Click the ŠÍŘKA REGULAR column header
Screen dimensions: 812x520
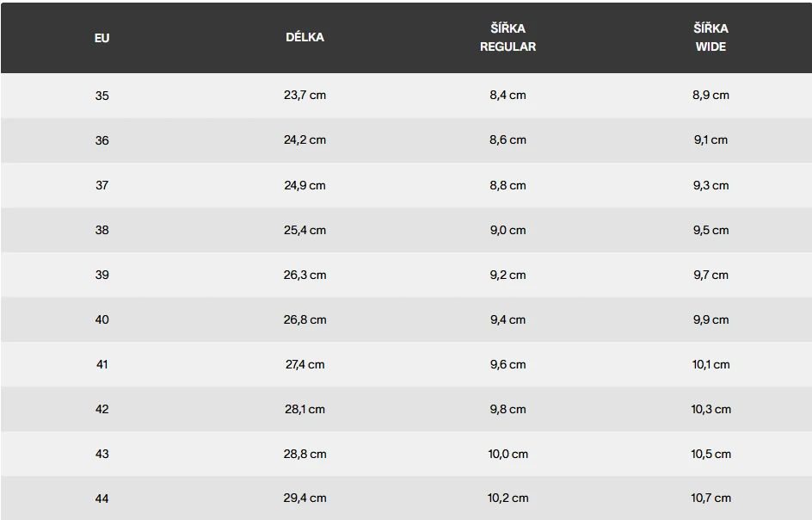pos(507,37)
